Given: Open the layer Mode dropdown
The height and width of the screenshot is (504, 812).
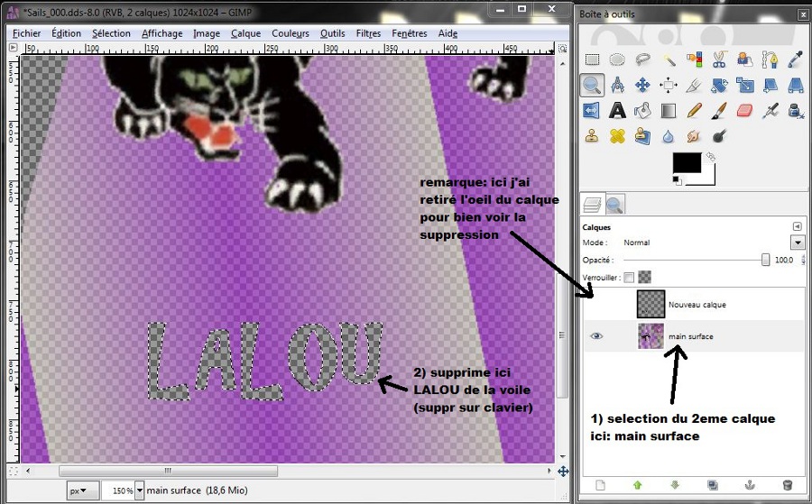Looking at the screenshot, I should coord(796,243).
